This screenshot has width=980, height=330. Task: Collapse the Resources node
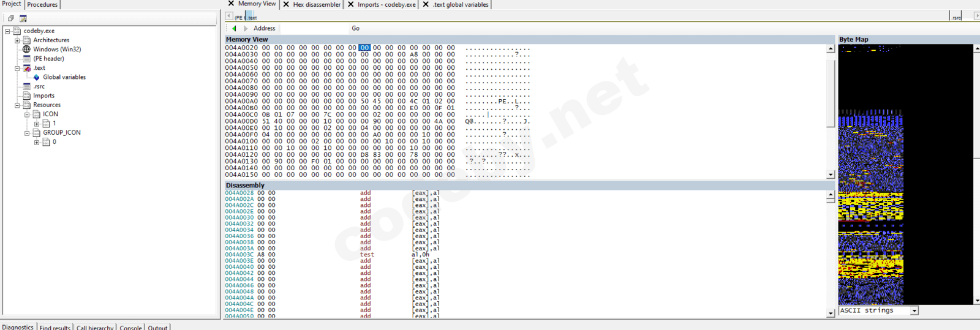click(x=17, y=105)
